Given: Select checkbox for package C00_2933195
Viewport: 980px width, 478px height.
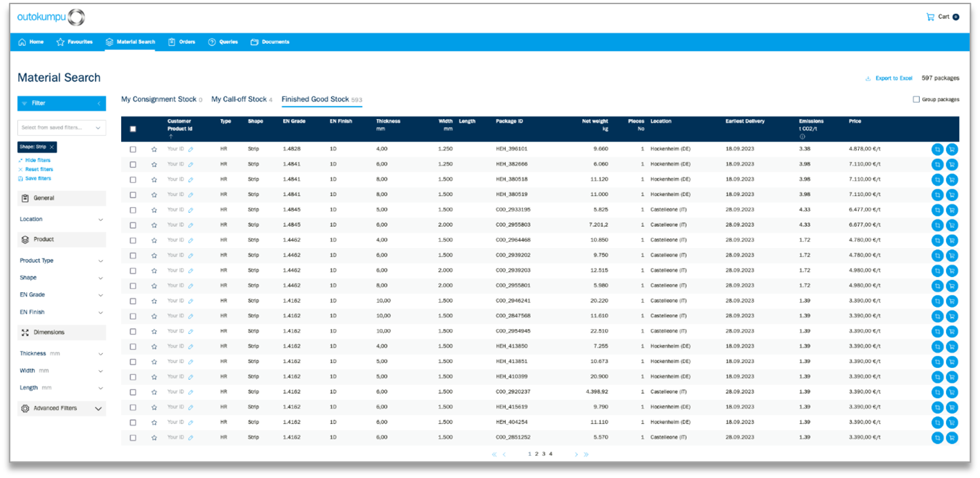Looking at the screenshot, I should (133, 210).
